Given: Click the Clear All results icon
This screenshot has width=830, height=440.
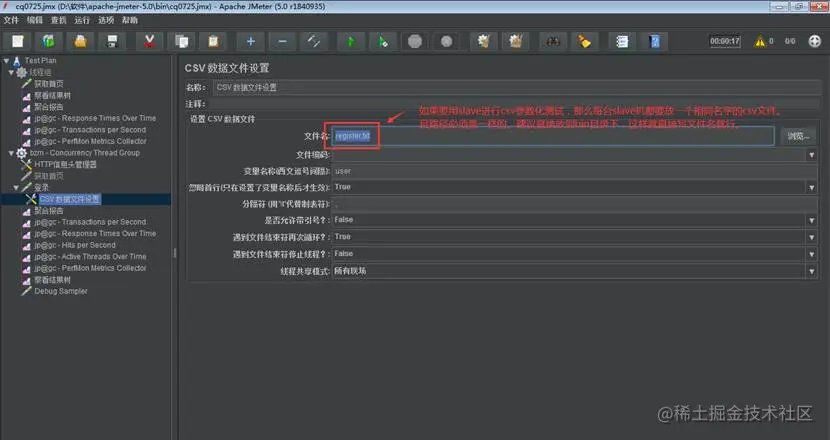Looking at the screenshot, I should [516, 41].
